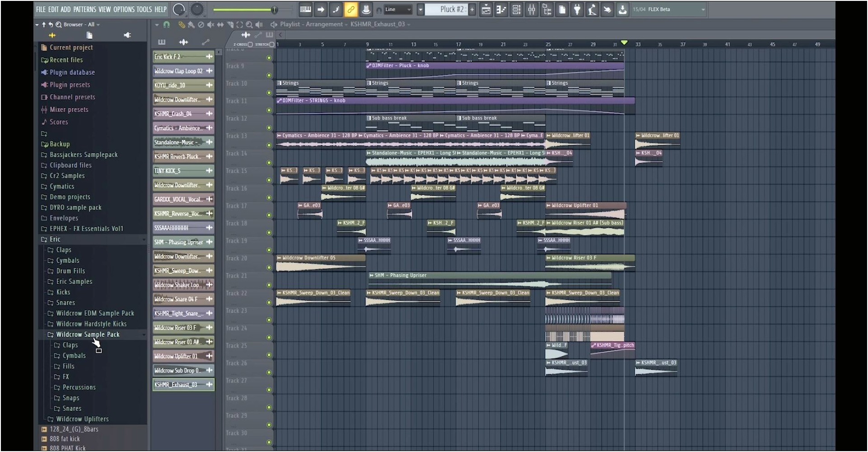Open the KSHMR_Exhaust_03 playlist clip dropdown

[380, 24]
